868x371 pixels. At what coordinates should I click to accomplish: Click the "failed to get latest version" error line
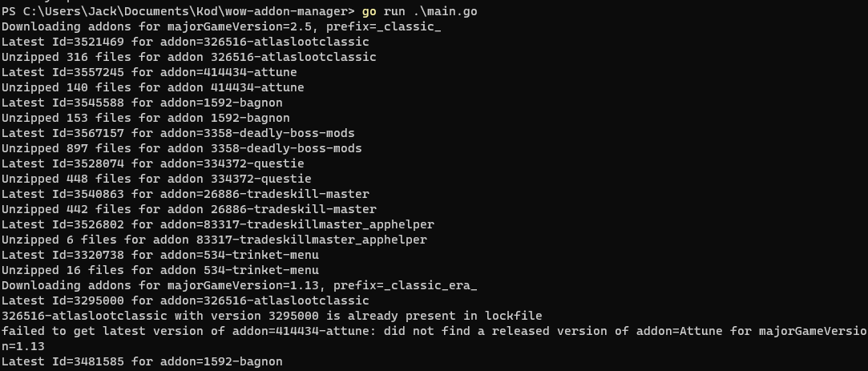pos(433,331)
